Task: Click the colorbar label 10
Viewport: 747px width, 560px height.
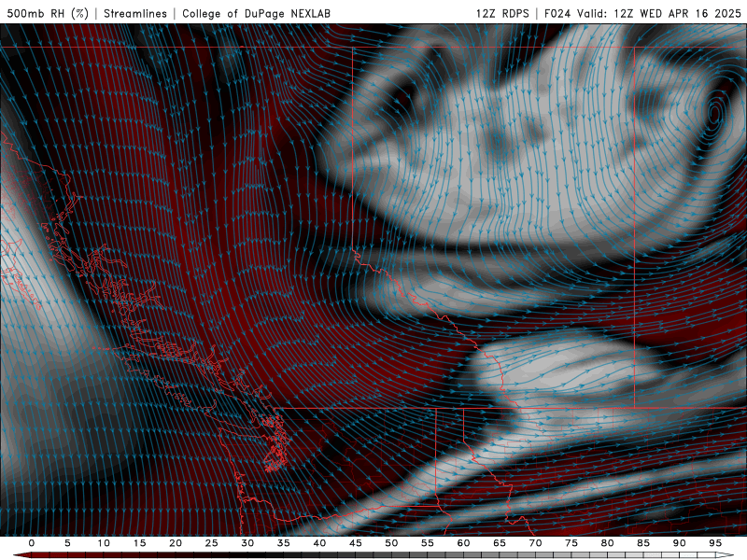Action: 104,543
